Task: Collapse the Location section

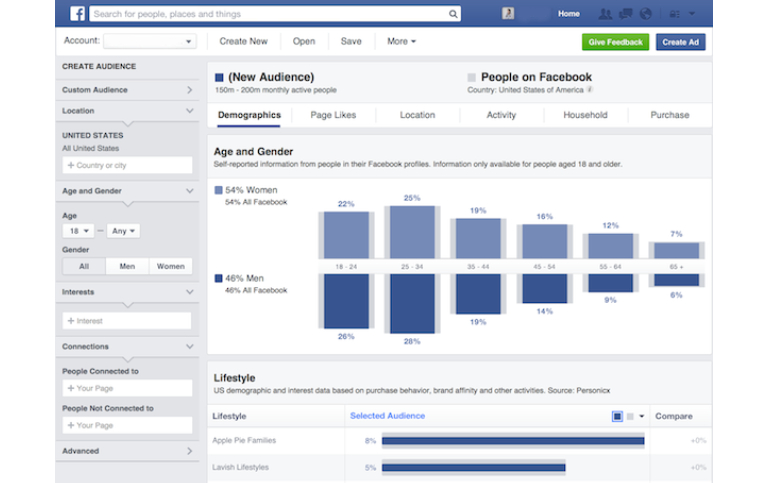Action: tap(127, 111)
